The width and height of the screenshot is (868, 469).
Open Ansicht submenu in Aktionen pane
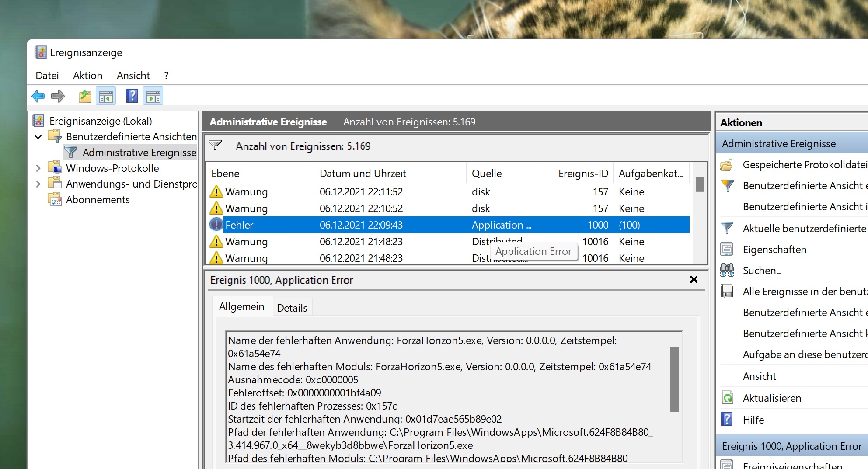pyautogui.click(x=760, y=376)
